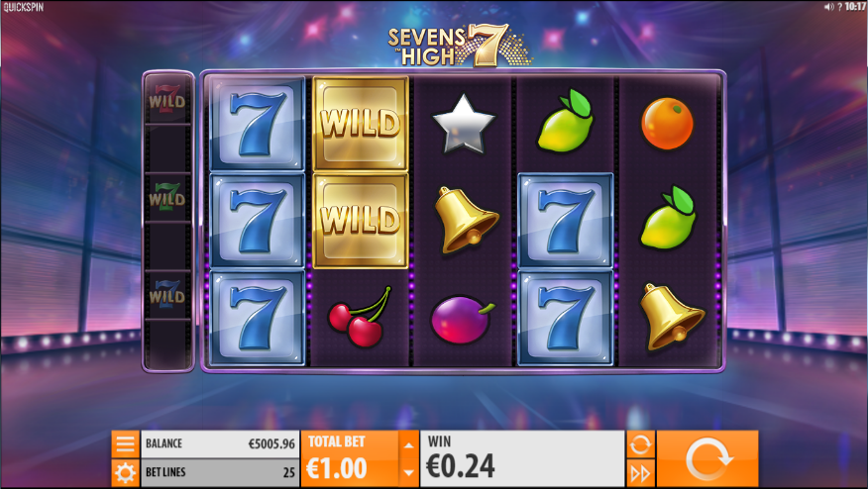
Task: Click the silver star symbol
Action: (x=464, y=124)
